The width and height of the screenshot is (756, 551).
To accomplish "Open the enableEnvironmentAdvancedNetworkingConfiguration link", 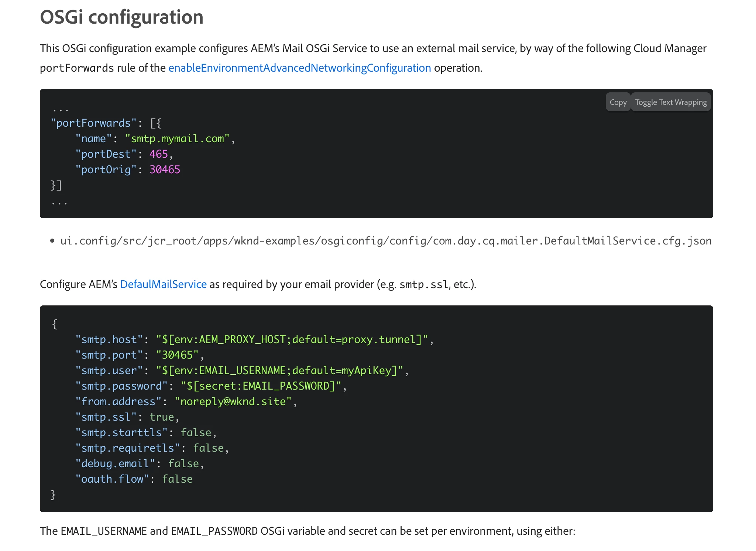I will tap(299, 68).
